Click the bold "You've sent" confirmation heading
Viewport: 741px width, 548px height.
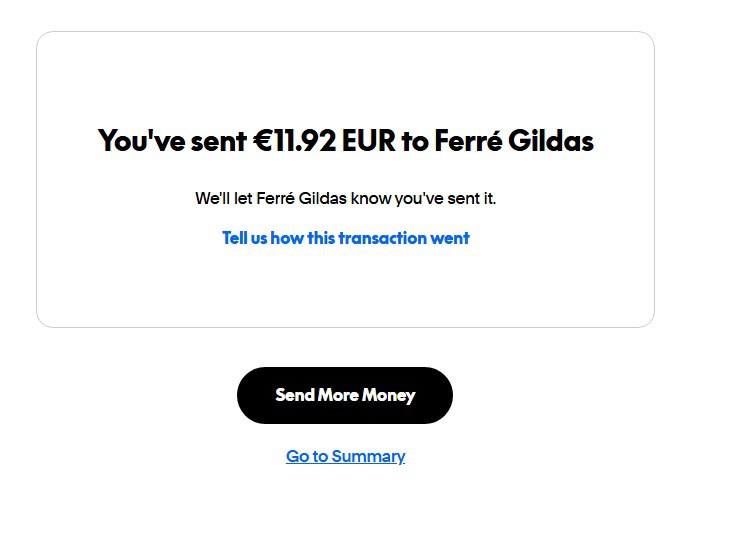coord(345,141)
